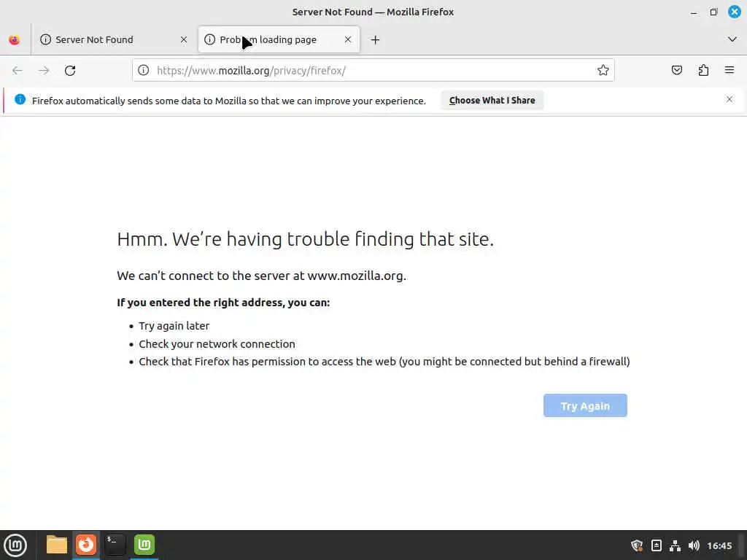Expand the list all tabs chevron
Image resolution: width=747 pixels, height=560 pixels.
click(x=732, y=39)
